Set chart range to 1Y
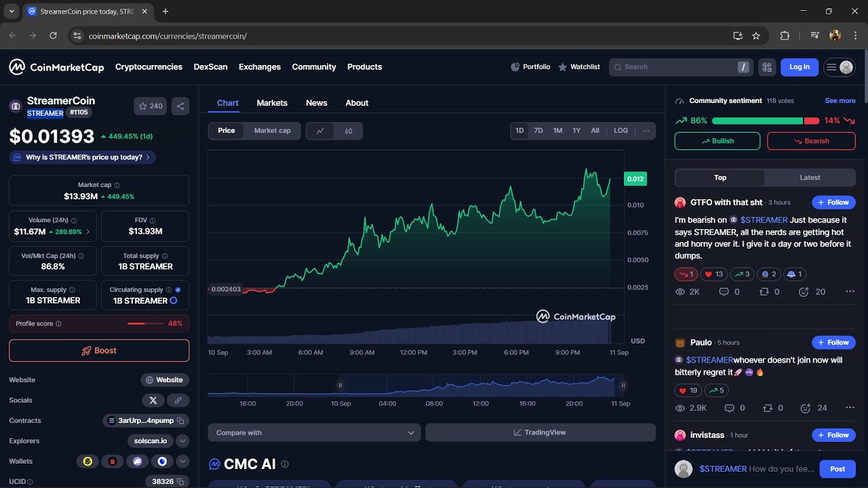Viewport: 868px width, 488px height. 576,131
